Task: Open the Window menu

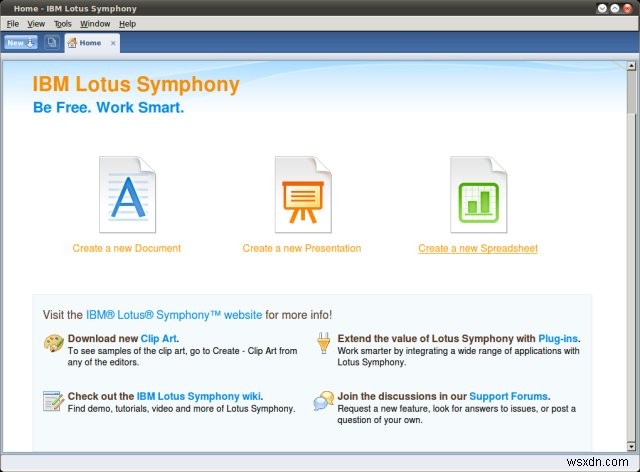Action: tap(95, 24)
